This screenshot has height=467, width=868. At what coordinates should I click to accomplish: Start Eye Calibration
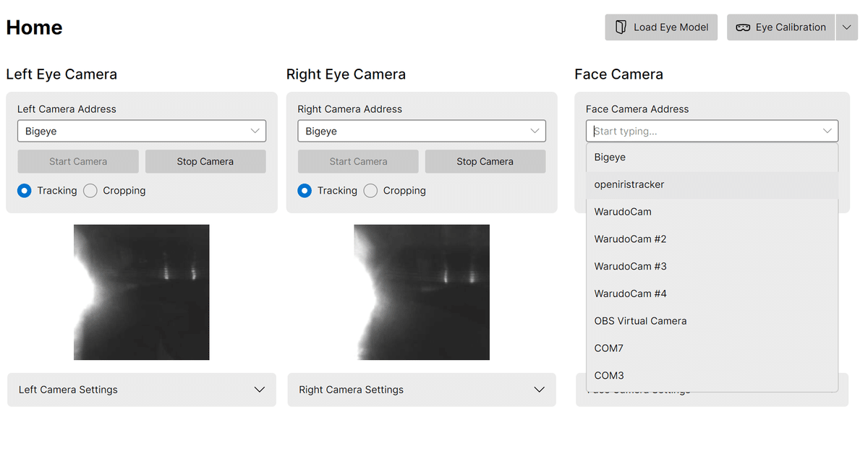coord(780,27)
